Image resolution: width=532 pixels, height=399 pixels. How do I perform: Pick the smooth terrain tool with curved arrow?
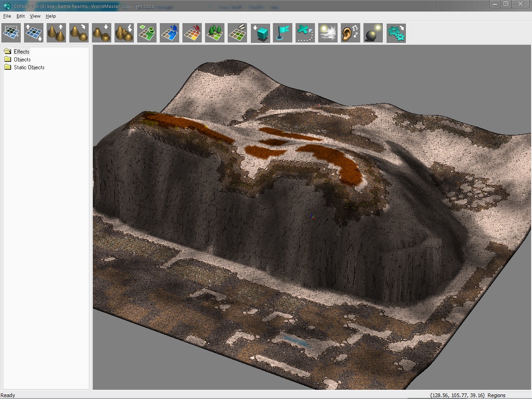pos(79,33)
